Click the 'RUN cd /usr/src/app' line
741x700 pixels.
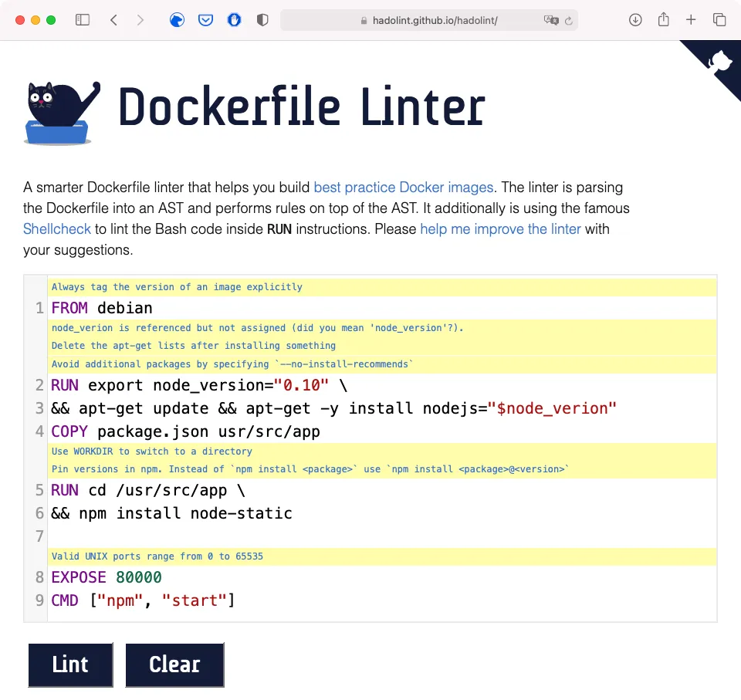coord(382,490)
